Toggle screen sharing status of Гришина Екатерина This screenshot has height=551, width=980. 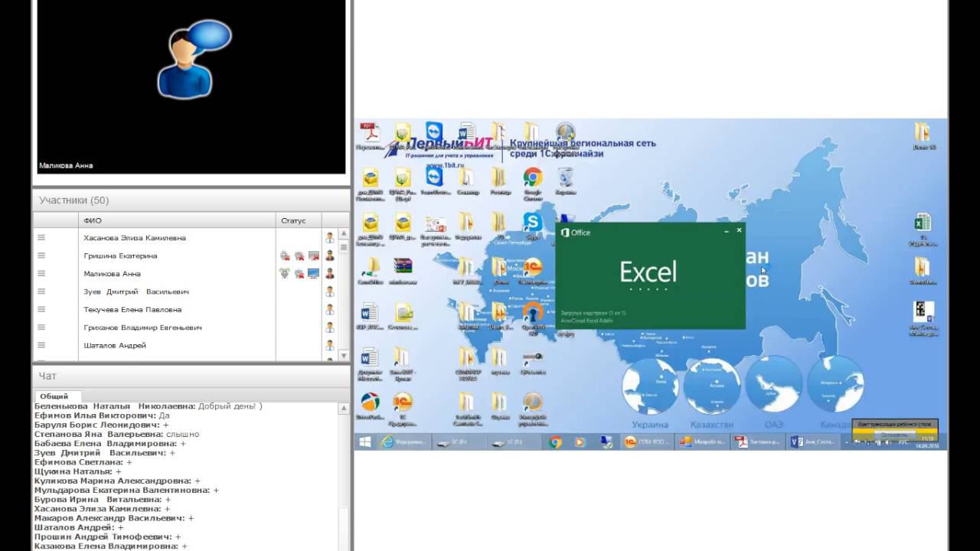313,256
